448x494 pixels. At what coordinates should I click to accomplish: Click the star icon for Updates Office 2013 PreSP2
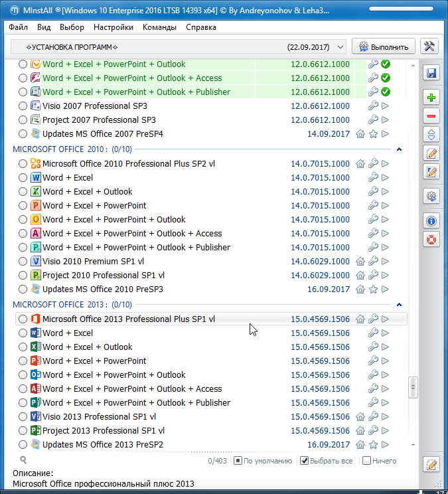[373, 445]
